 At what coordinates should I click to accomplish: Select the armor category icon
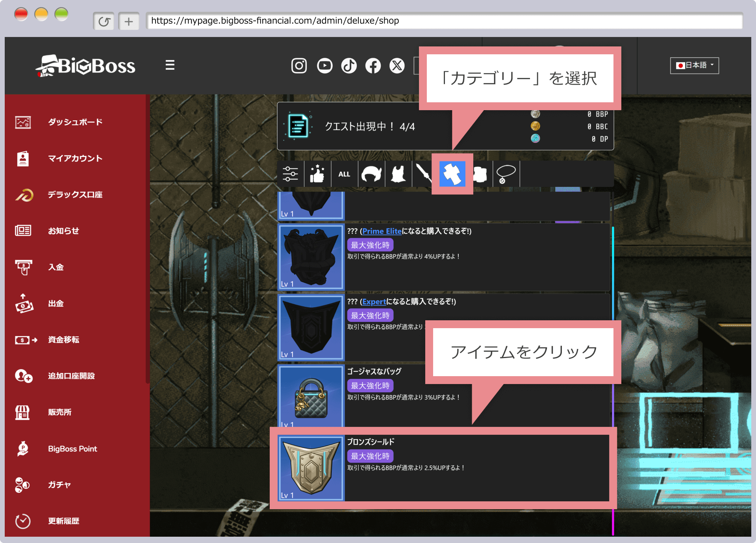(398, 174)
